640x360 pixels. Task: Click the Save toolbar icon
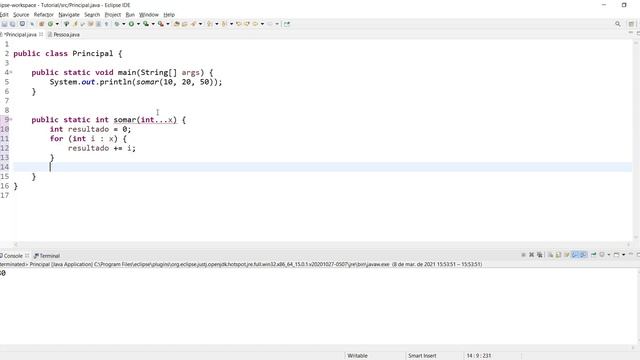tap(4, 24)
